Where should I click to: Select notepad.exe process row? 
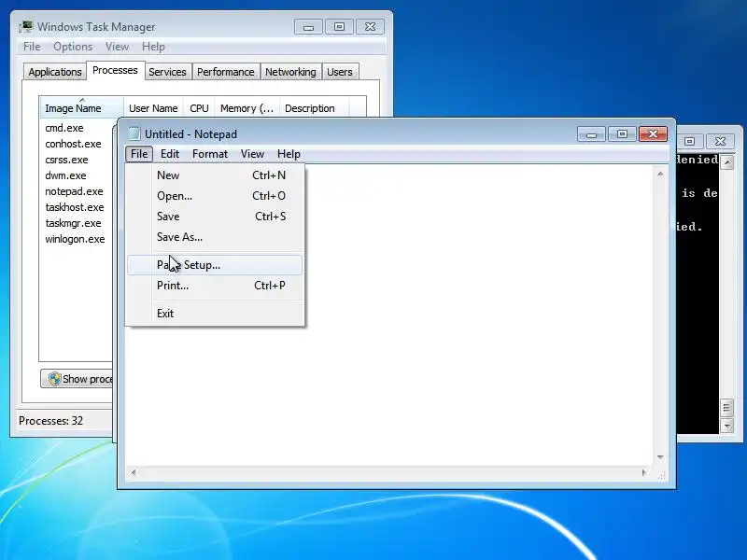(x=74, y=191)
